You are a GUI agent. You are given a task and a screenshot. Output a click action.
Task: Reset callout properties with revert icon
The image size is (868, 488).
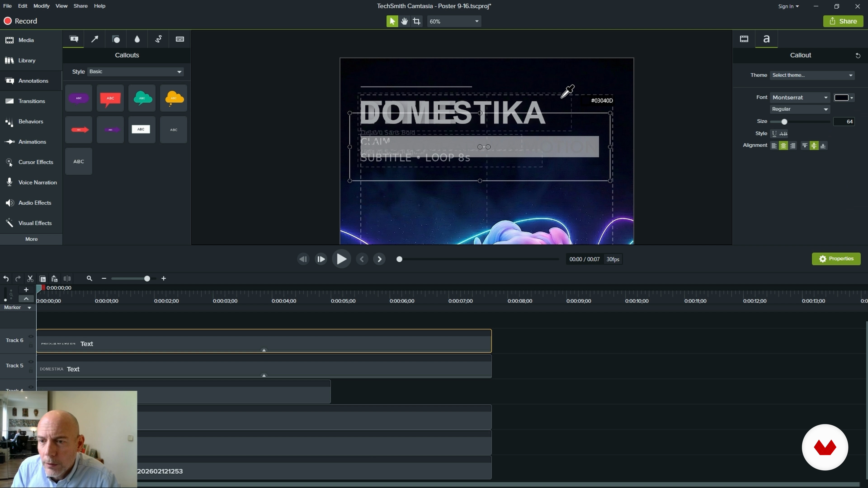pos(858,56)
